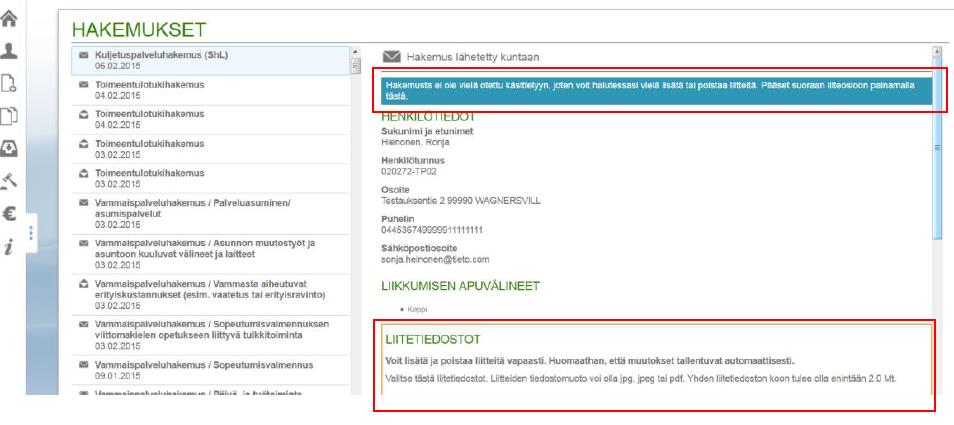
Task: Click envelope icon beside Kuljetuspalveluhakemus (ShL)
Action: pos(84,55)
